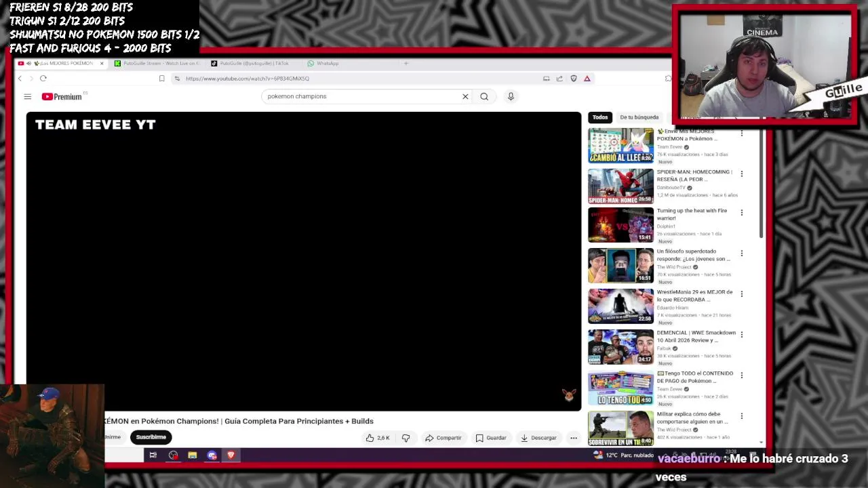Open the Falbak channel name
The image size is (868, 488).
pos(664,348)
